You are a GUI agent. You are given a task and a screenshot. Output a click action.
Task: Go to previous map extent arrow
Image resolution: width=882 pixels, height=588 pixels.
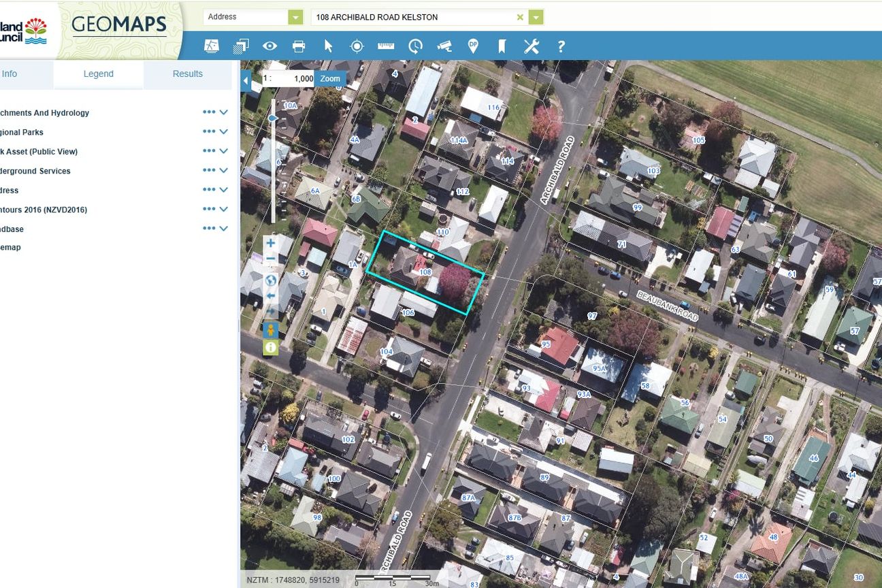point(271,296)
